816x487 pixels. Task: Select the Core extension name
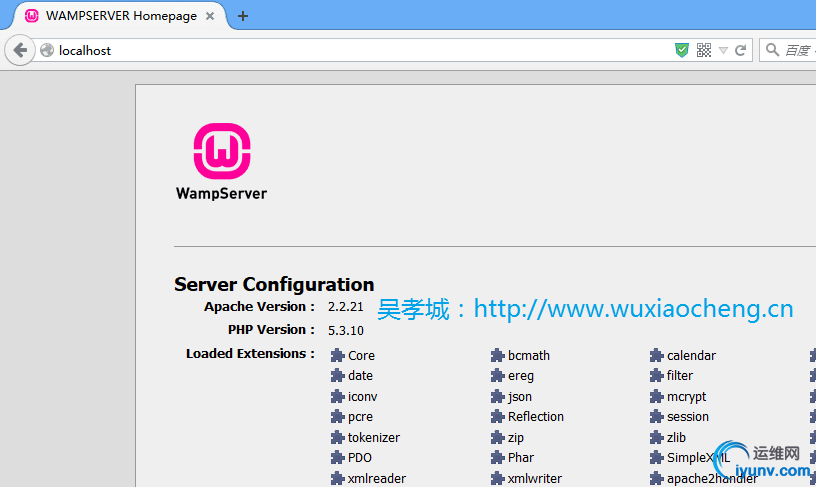click(361, 355)
